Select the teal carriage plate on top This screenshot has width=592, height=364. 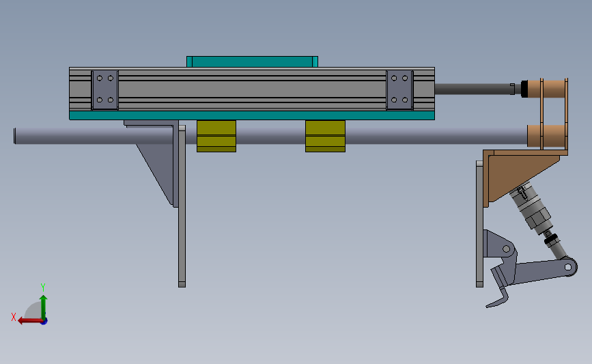(252, 61)
